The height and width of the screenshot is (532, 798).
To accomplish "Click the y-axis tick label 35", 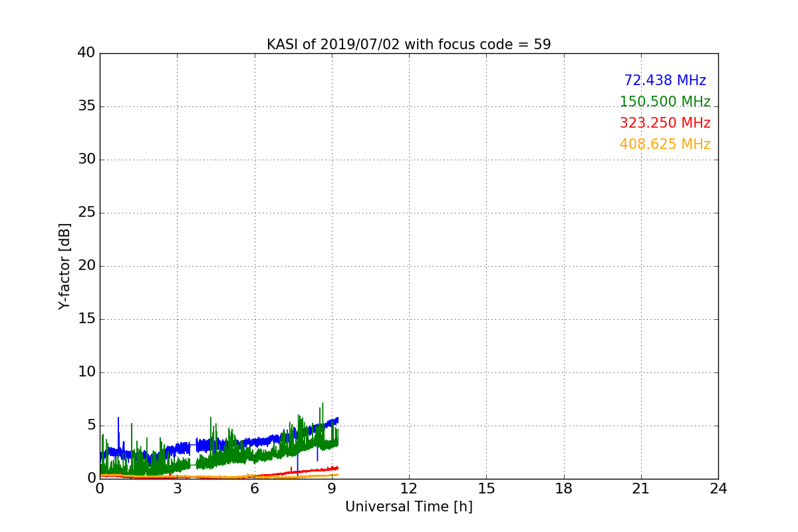I will pyautogui.click(x=86, y=106).
